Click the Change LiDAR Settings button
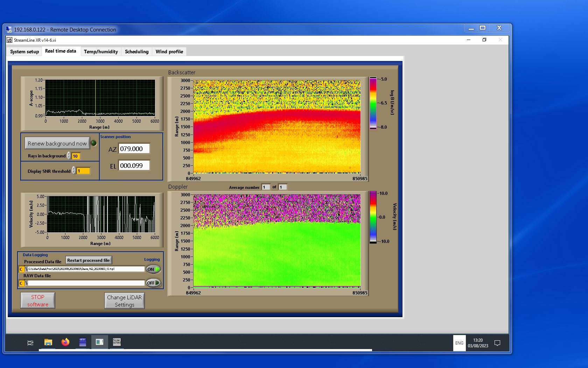Image resolution: width=588 pixels, height=368 pixels. point(124,301)
